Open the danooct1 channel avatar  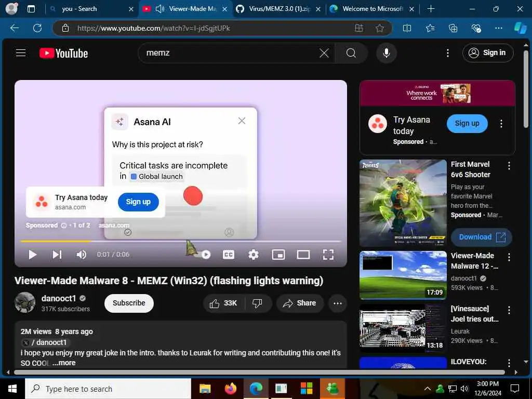tap(25, 302)
